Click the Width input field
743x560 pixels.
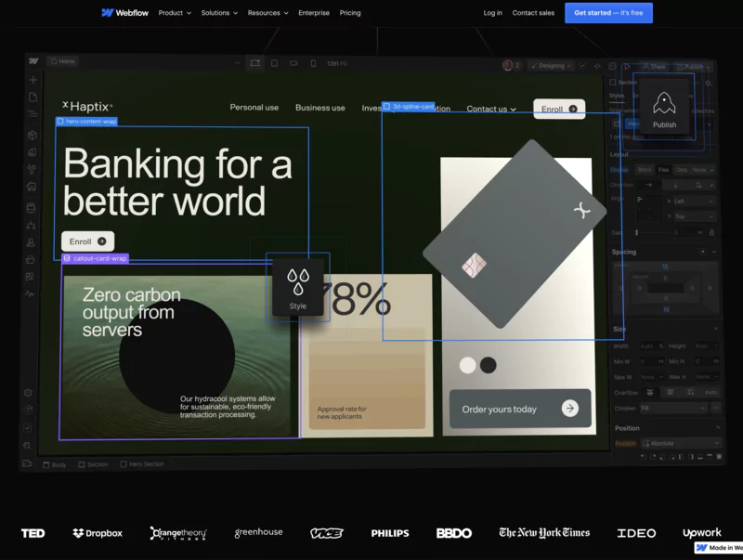pos(652,346)
